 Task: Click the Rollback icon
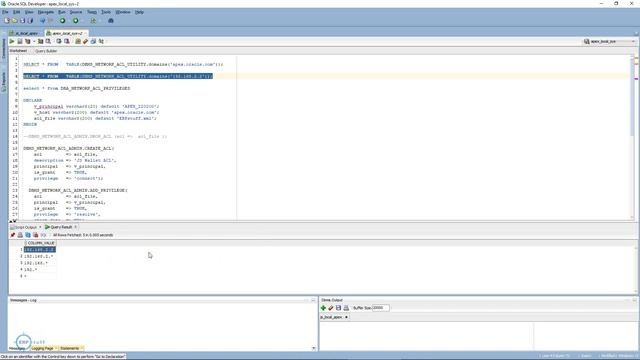(67, 41)
